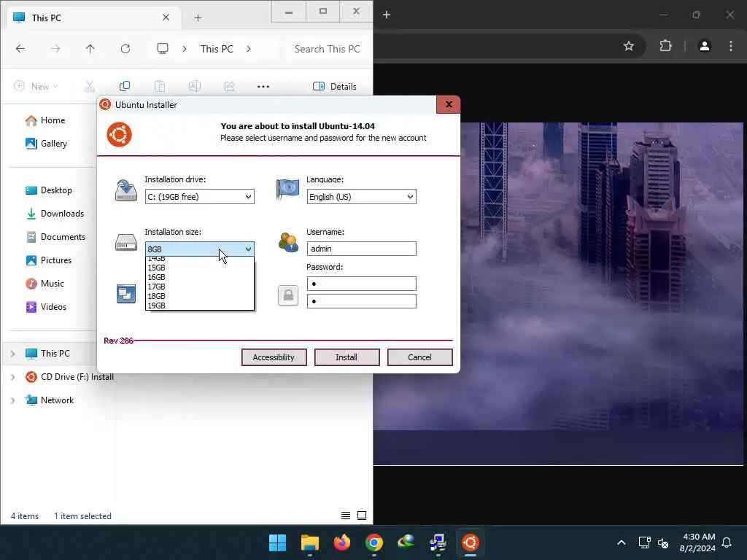Click users icon beside Username
The image size is (747, 560).
click(288, 242)
